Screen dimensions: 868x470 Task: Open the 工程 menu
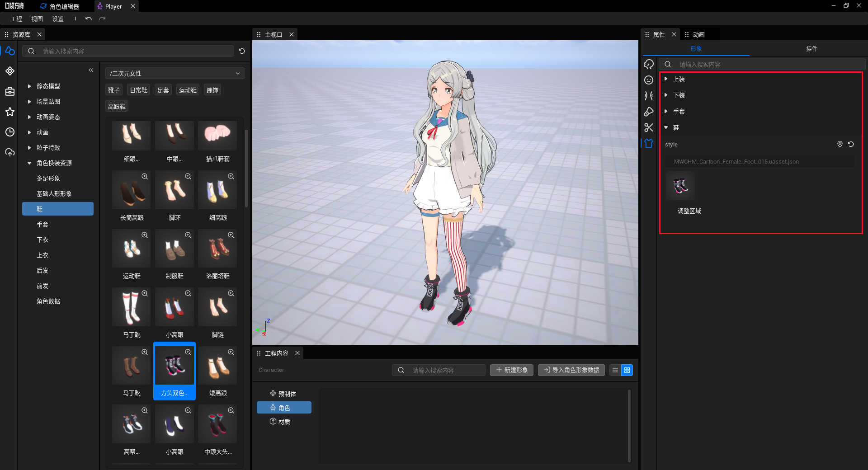[16, 19]
